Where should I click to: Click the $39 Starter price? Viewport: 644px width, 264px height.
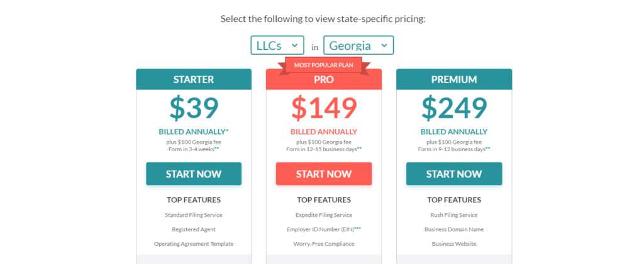tap(194, 108)
